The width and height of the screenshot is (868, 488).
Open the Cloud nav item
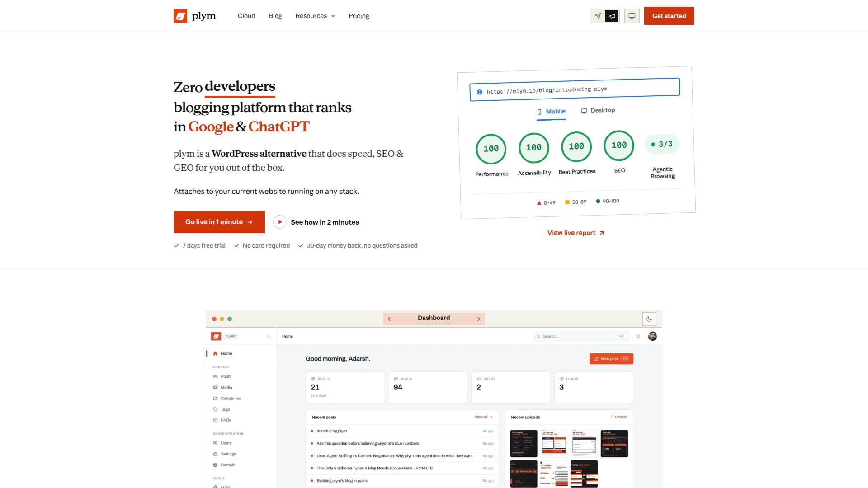coord(246,16)
